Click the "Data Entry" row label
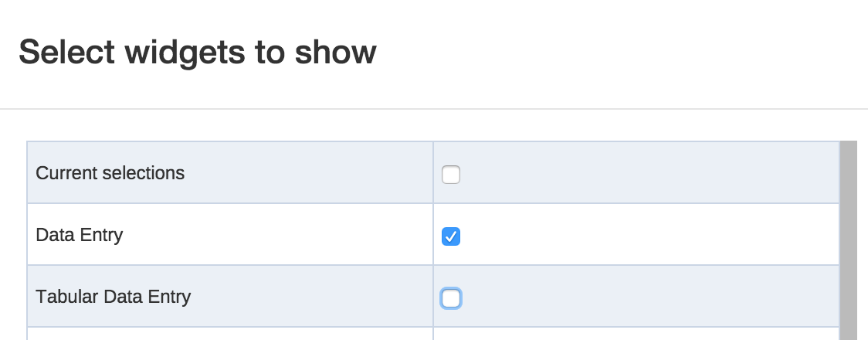The height and width of the screenshot is (340, 868). point(80,235)
